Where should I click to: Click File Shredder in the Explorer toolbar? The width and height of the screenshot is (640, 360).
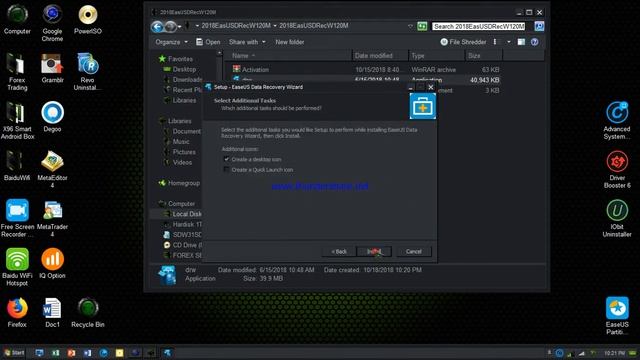463,42
